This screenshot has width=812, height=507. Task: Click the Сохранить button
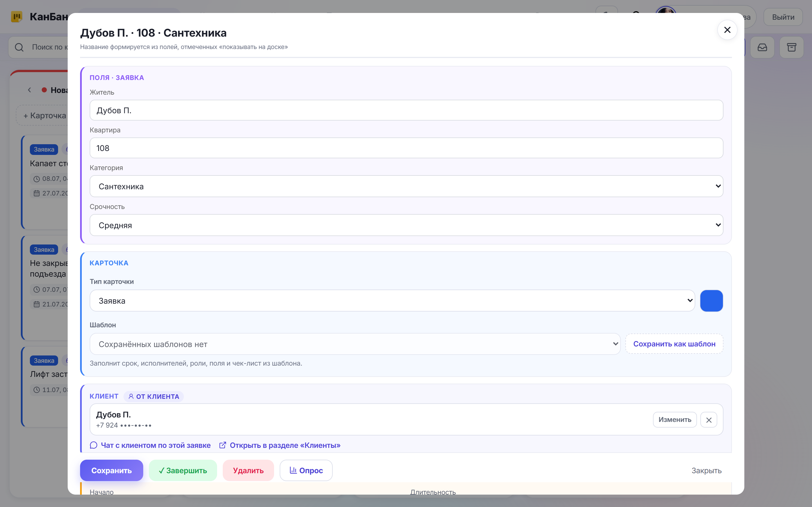click(111, 470)
